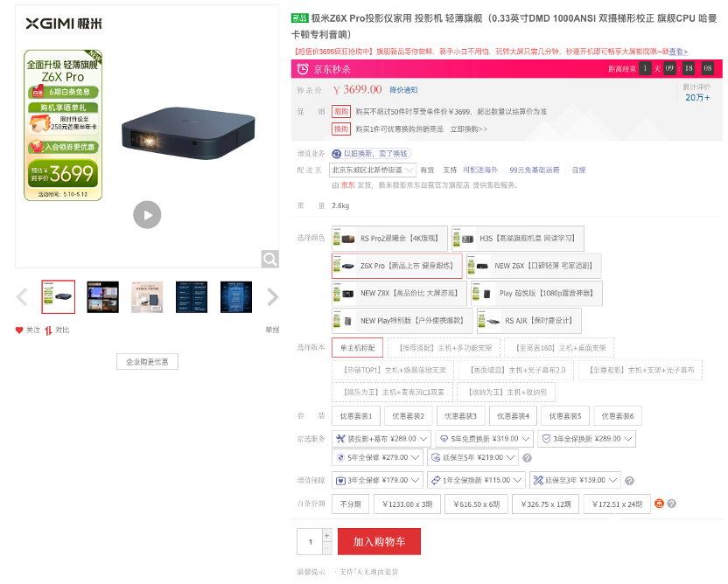Open help icon beside 延保至3年

click(630, 481)
